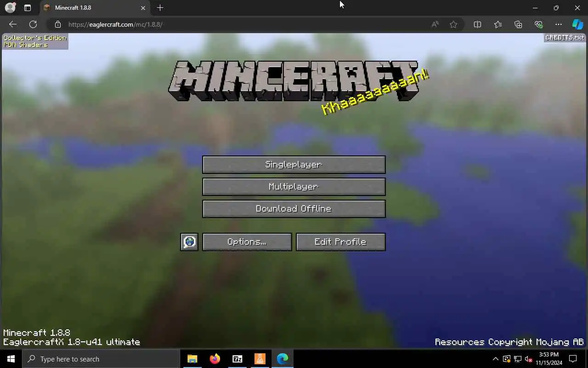Image resolution: width=588 pixels, height=368 pixels.
Task: Open the CREDITS.txt link
Action: (565, 38)
